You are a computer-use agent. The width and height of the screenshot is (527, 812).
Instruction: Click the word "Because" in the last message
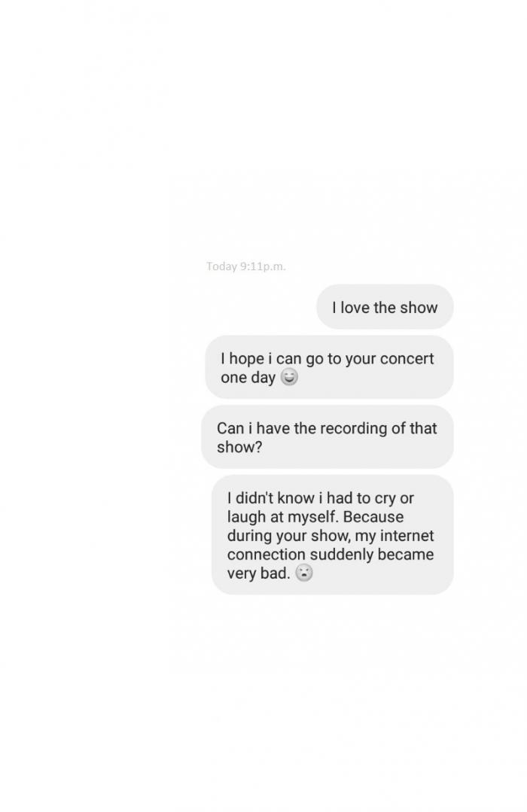pos(373,517)
